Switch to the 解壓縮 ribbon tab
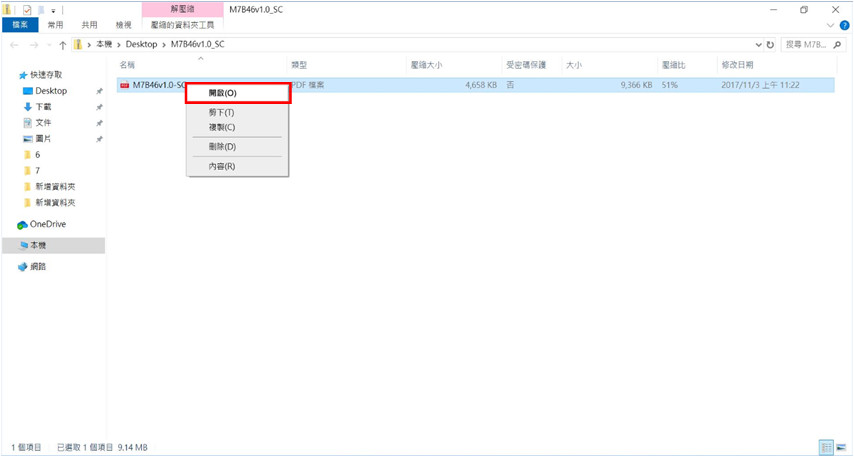Screen dimensions: 854x458 [181, 9]
